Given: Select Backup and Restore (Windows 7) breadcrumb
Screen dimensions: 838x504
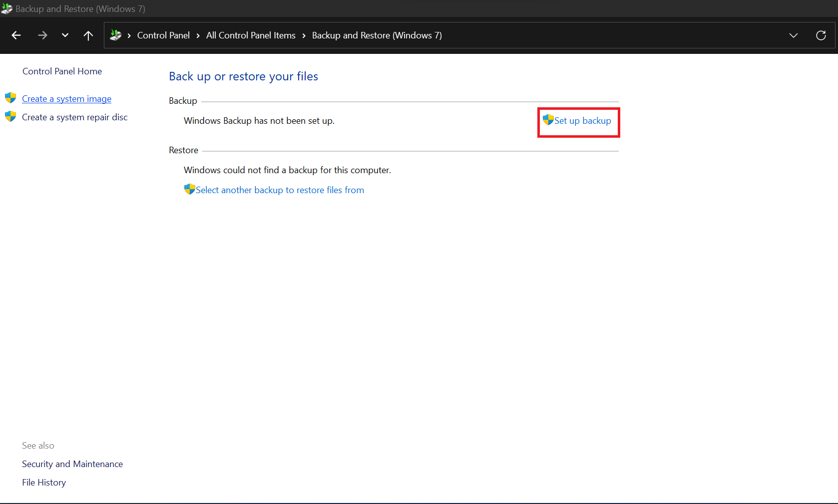Looking at the screenshot, I should pyautogui.click(x=377, y=35).
